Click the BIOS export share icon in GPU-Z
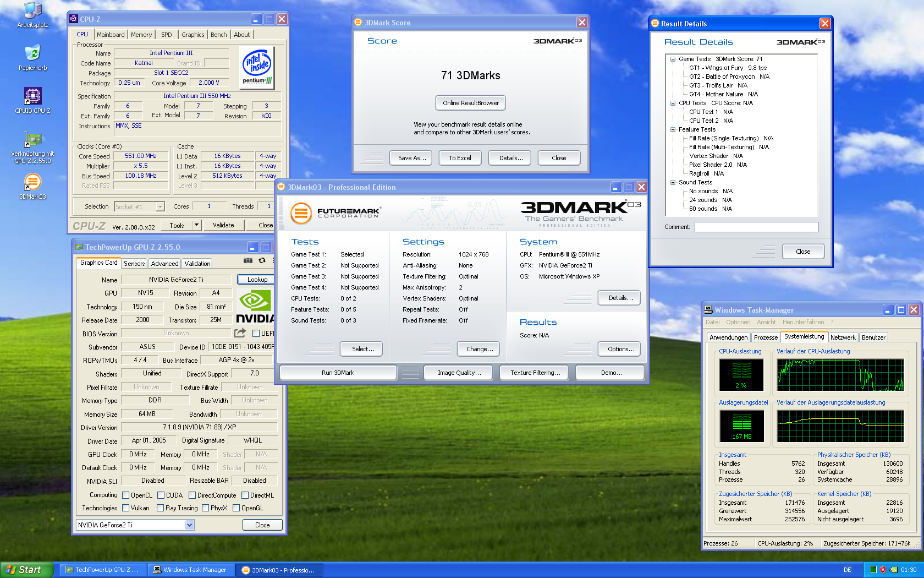This screenshot has height=578, width=924. [x=240, y=333]
